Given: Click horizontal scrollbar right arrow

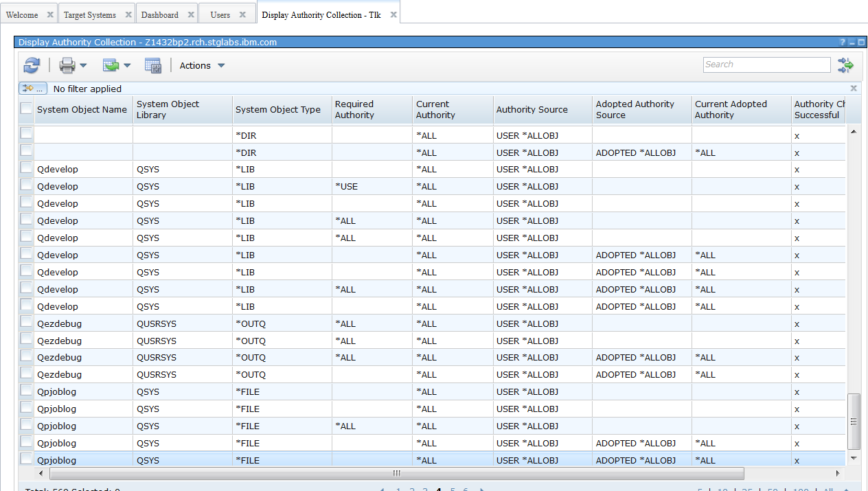Looking at the screenshot, I should (x=838, y=473).
